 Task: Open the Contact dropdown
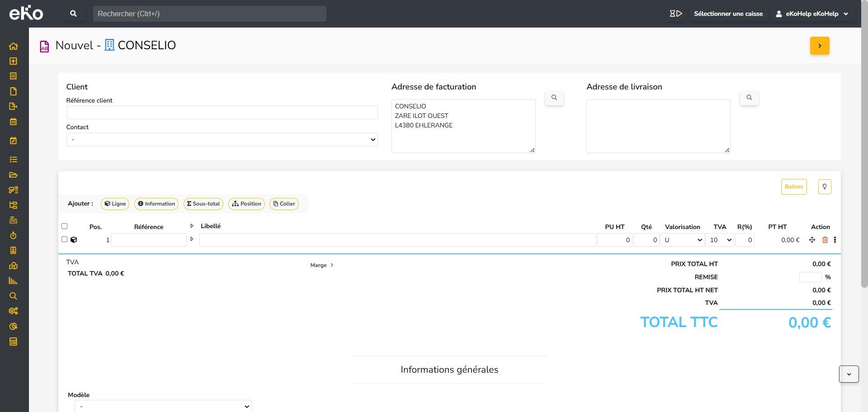pyautogui.click(x=222, y=140)
